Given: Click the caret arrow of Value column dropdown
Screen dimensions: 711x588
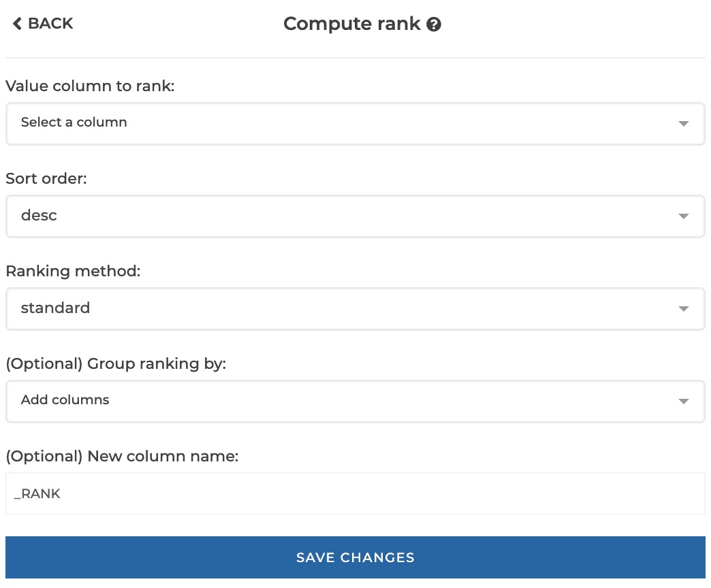Looking at the screenshot, I should click(683, 123).
